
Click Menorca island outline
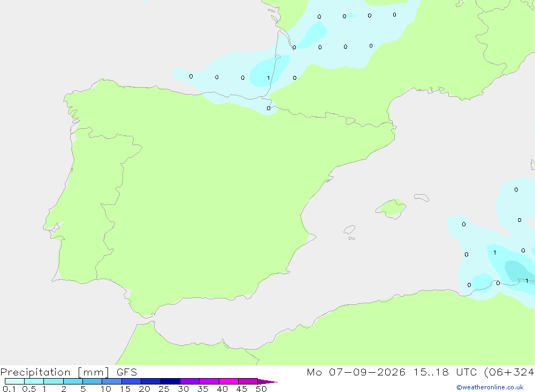[422, 197]
